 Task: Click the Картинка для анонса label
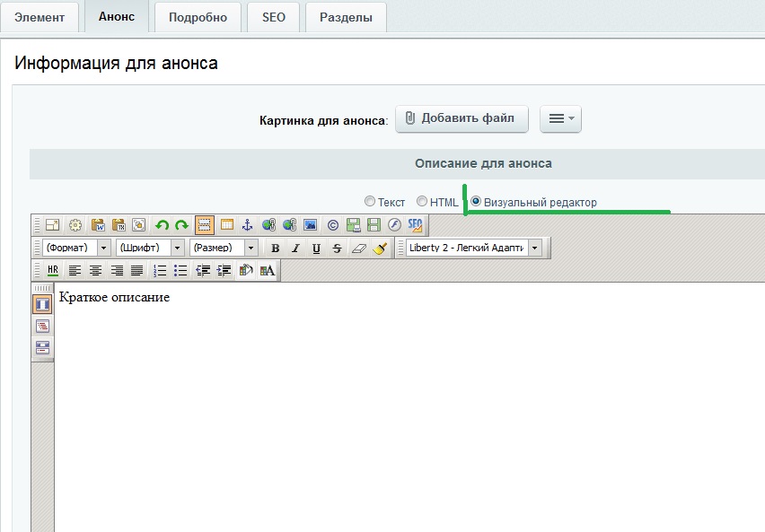(x=324, y=120)
